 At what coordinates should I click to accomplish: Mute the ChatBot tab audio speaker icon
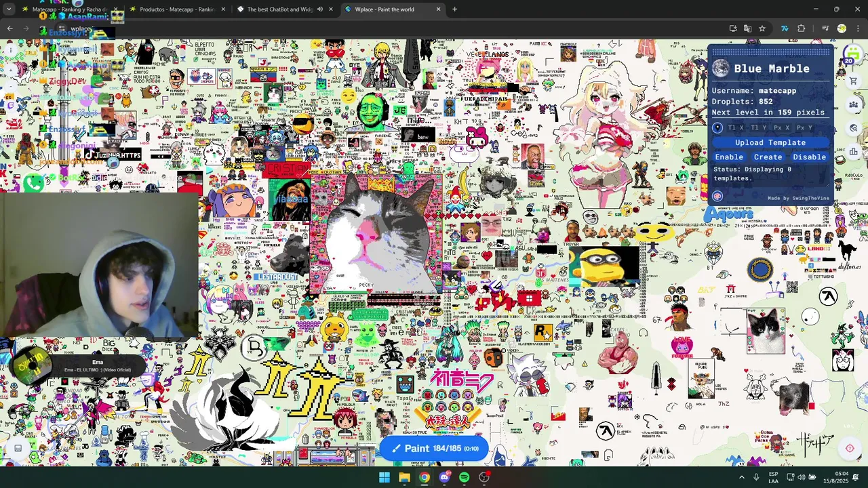pos(319,9)
